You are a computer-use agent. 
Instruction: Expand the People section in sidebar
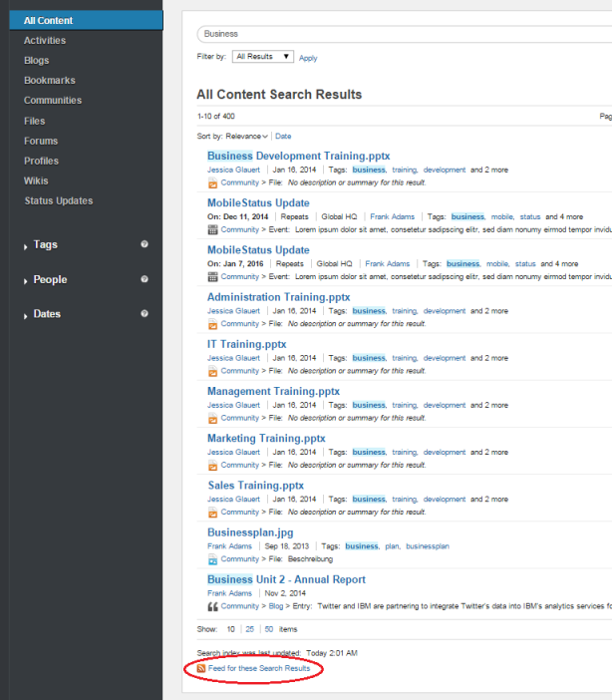pyautogui.click(x=50, y=280)
